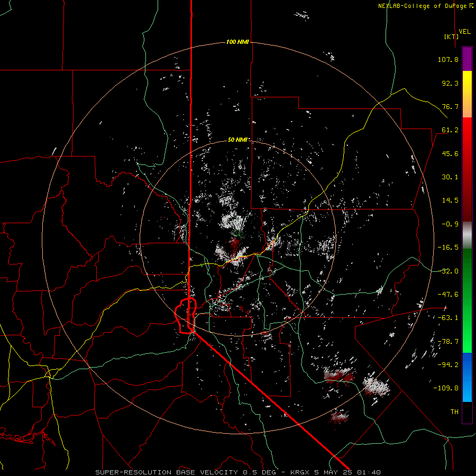476x476 pixels.
Task: Click the -94.2 velocity scale value
Action: (x=448, y=365)
